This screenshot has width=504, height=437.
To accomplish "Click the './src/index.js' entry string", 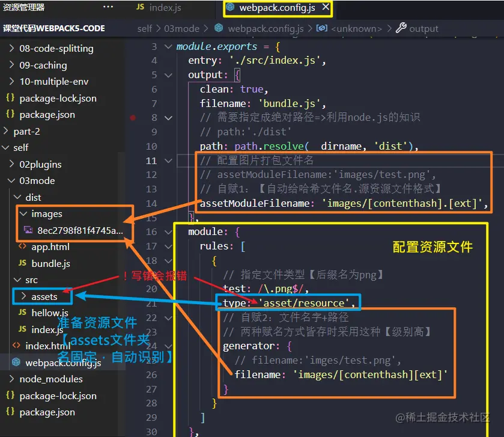I will click(x=275, y=61).
